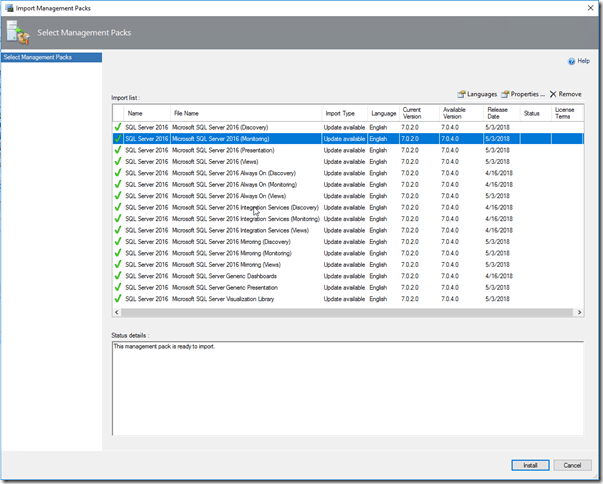This screenshot has width=603, height=484.
Task: Sort by Import Type column header
Action: pyautogui.click(x=340, y=113)
